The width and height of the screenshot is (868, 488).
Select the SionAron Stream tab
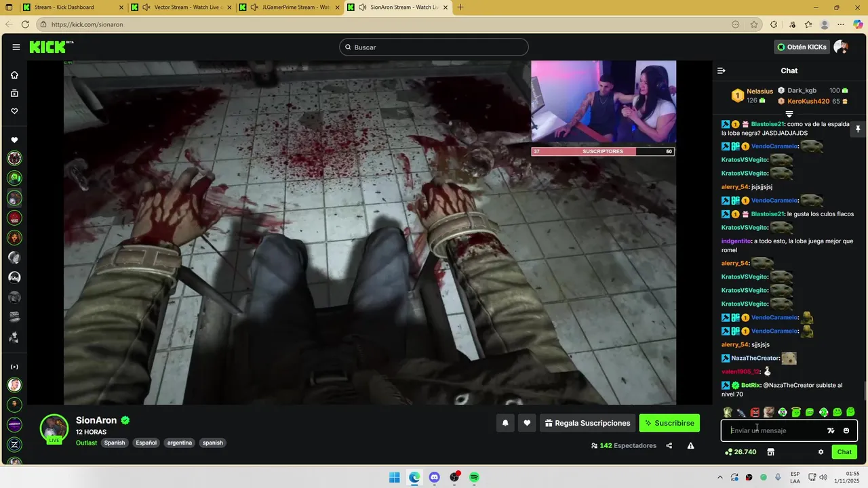coord(397,7)
